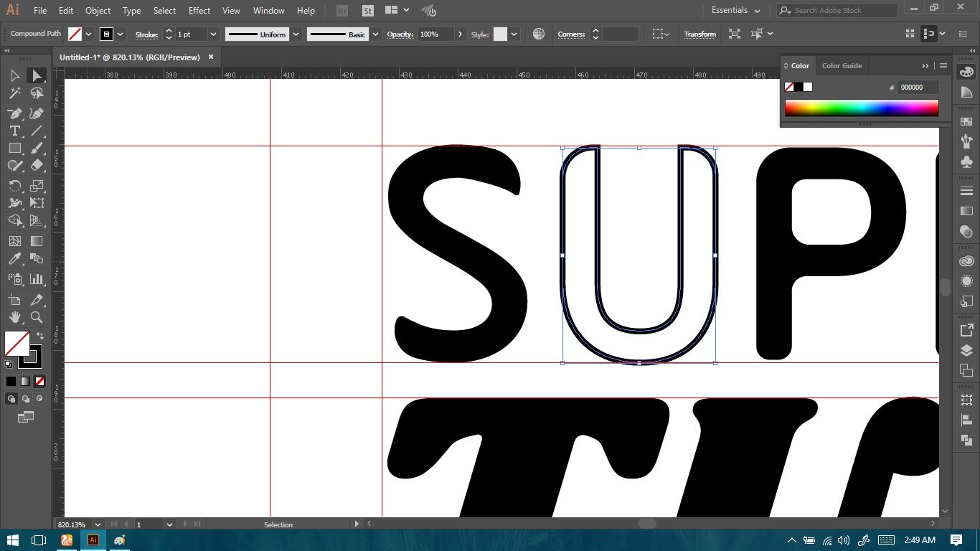
Task: Open the Effect menu
Action: (x=199, y=11)
